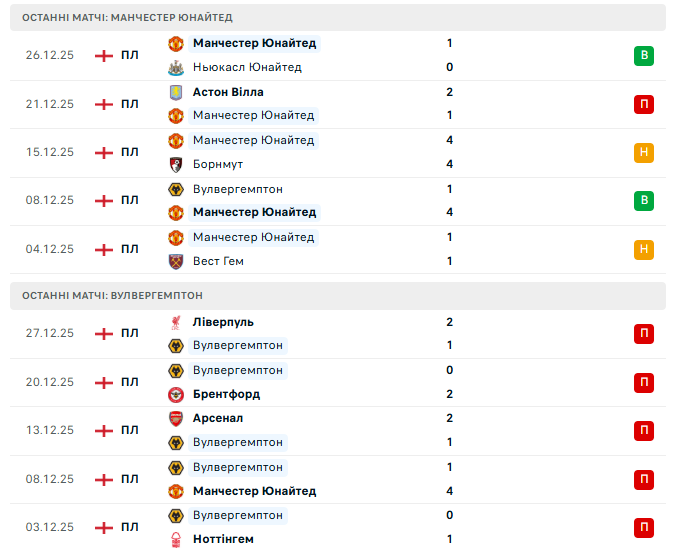Open the Liverpool club crest
675x552 pixels.
coord(176,322)
